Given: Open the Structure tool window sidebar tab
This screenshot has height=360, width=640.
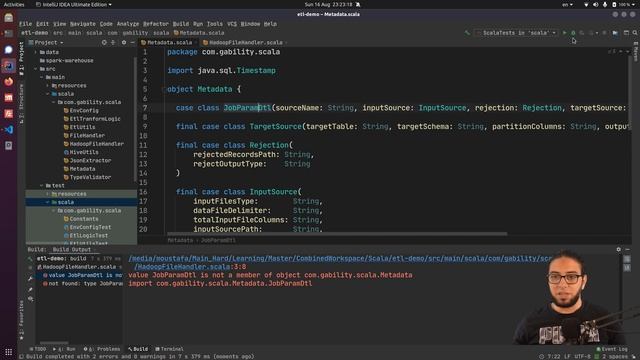Looking at the screenshot, I should tap(22, 103).
